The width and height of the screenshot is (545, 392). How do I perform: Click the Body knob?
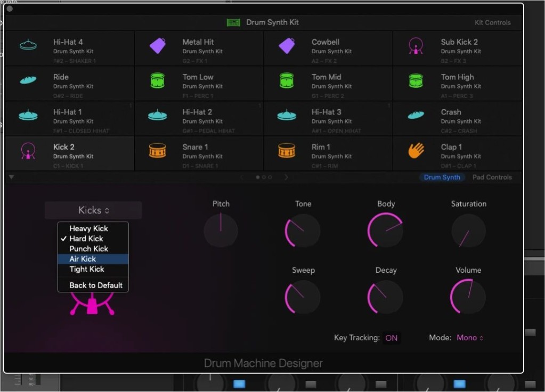coord(385,230)
